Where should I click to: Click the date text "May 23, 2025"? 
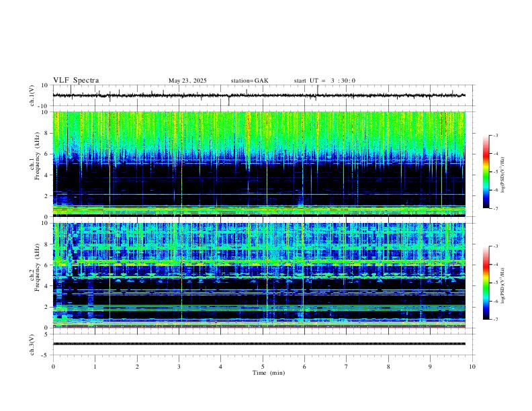pos(187,81)
